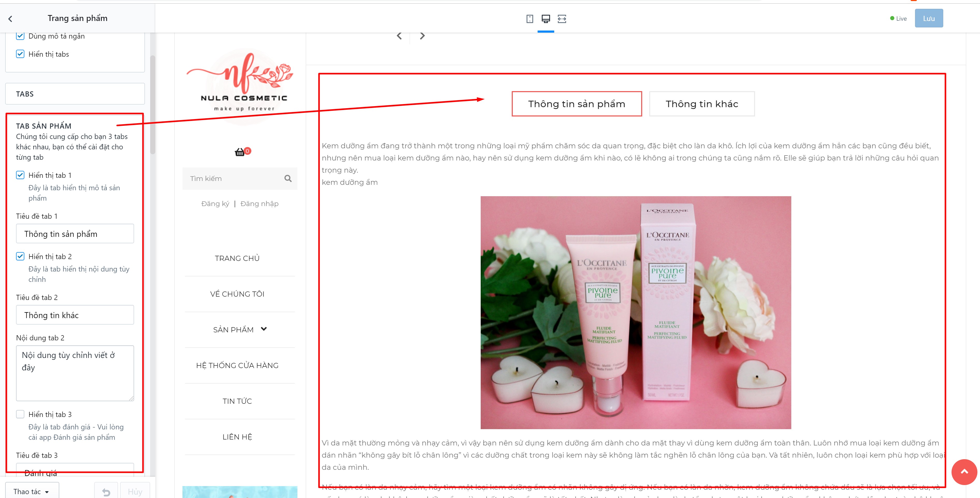The image size is (980, 498).
Task: Click the previous product arrow
Action: (x=399, y=36)
